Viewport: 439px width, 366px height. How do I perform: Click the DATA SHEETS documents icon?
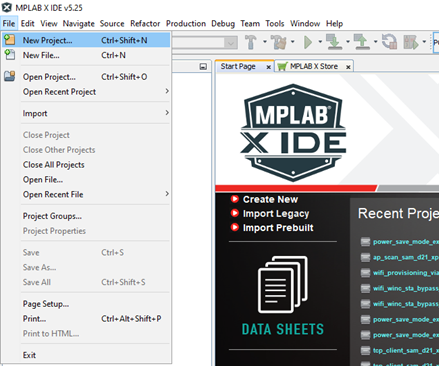(x=283, y=285)
